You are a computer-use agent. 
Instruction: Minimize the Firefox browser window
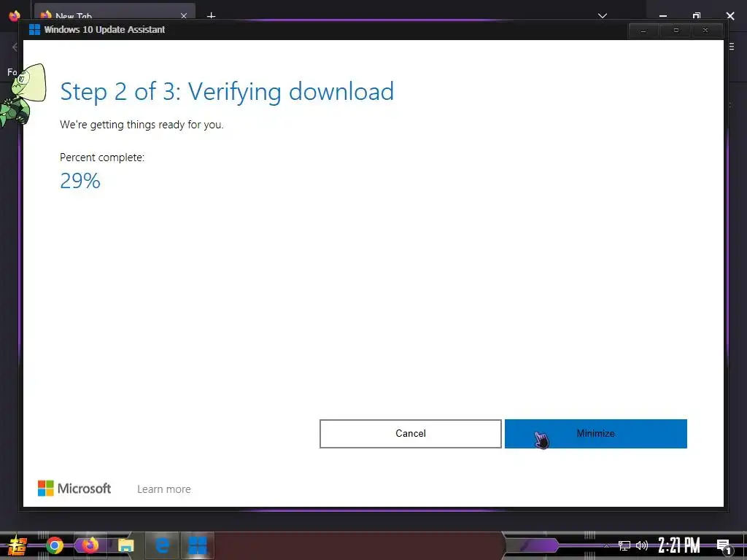(x=662, y=16)
